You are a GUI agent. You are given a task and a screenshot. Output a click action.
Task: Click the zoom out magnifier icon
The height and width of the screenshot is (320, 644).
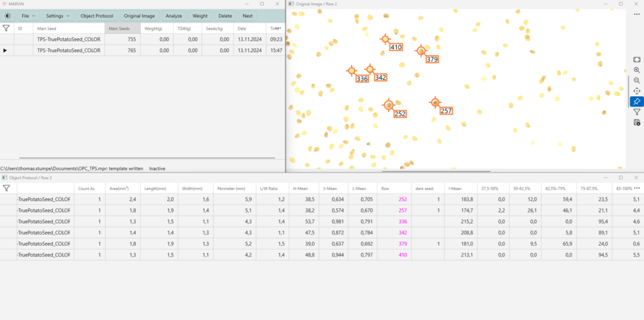[636, 80]
